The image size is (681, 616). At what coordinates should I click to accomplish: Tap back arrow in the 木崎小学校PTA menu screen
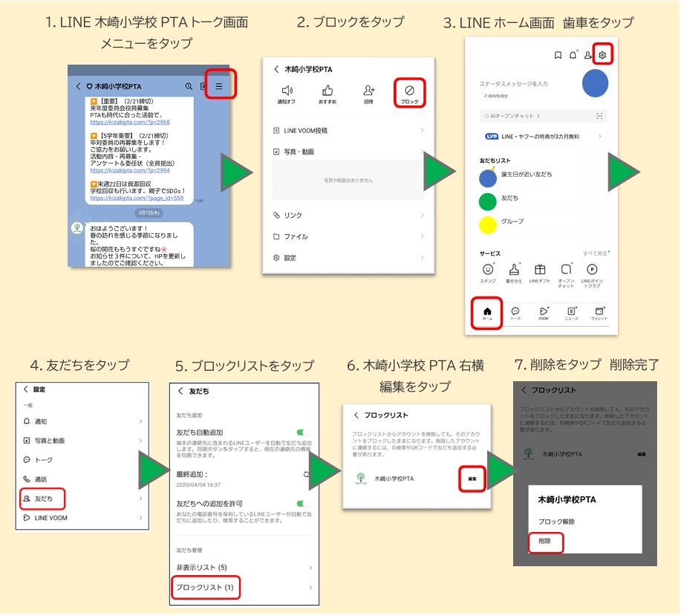pyautogui.click(x=276, y=69)
